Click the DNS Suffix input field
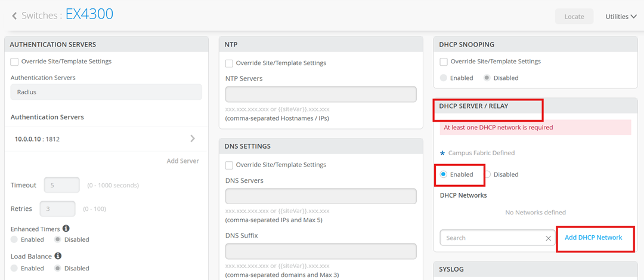644x280 pixels. coord(321,251)
